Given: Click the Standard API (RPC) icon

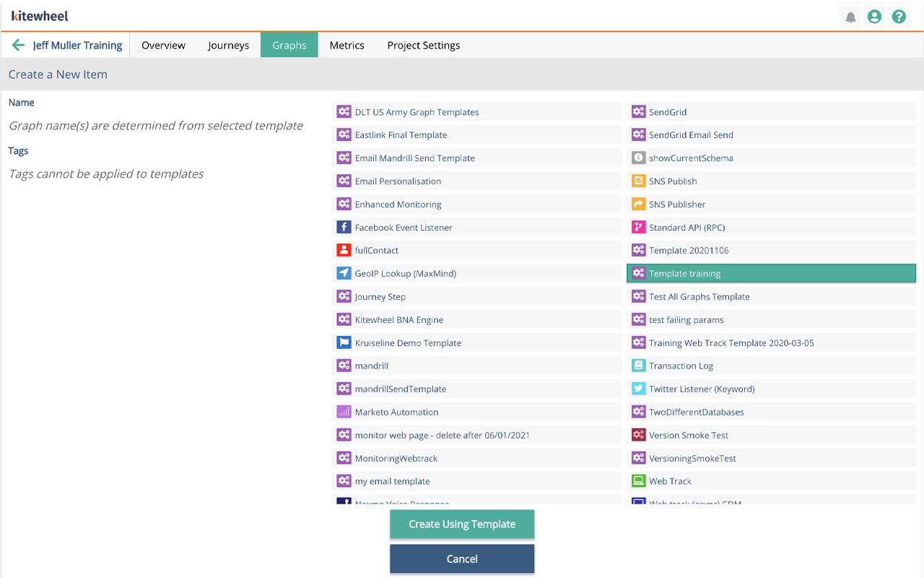Looking at the screenshot, I should pyautogui.click(x=638, y=227).
